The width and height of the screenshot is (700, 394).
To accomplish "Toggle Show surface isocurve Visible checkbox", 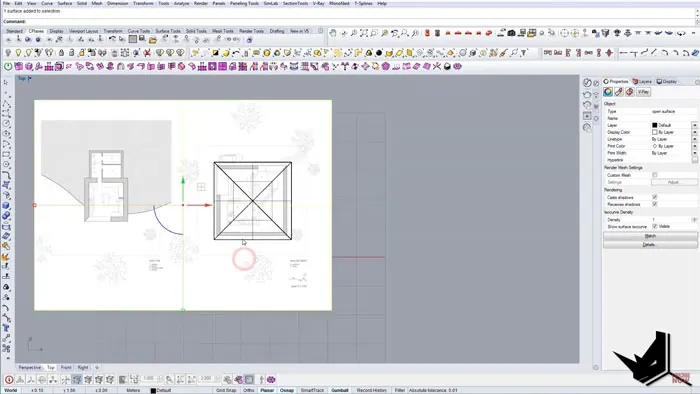I will point(654,226).
